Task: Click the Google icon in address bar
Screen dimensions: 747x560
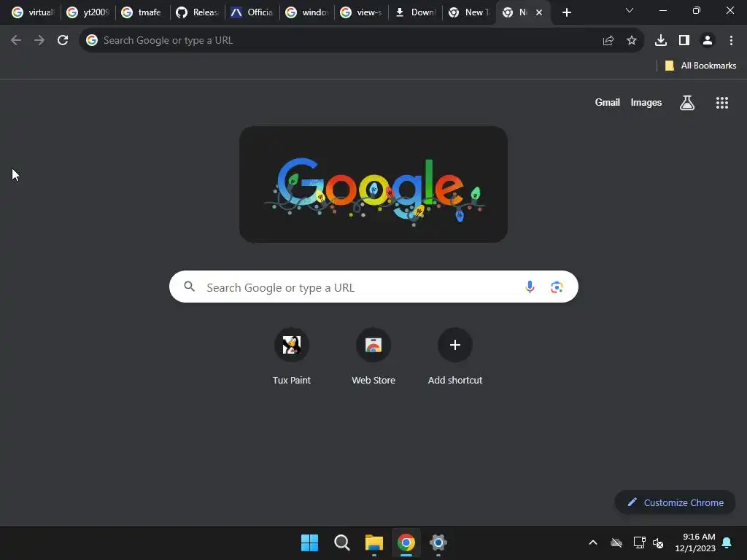Action: point(92,41)
